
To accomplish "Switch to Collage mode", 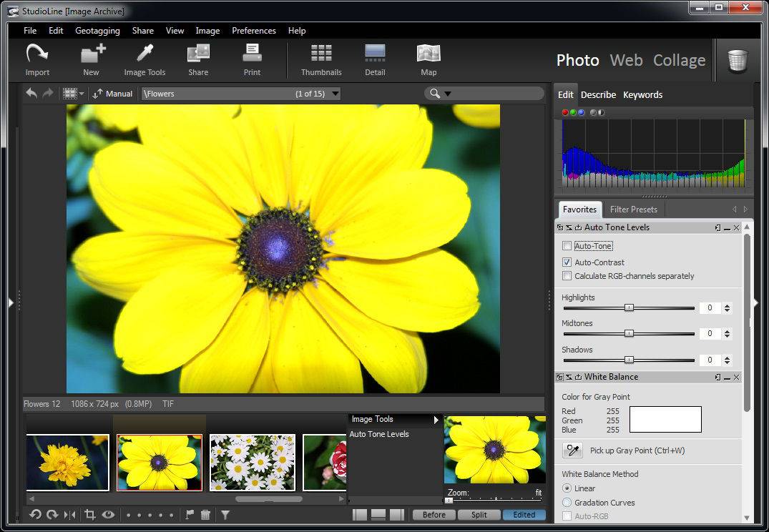I will [x=680, y=60].
